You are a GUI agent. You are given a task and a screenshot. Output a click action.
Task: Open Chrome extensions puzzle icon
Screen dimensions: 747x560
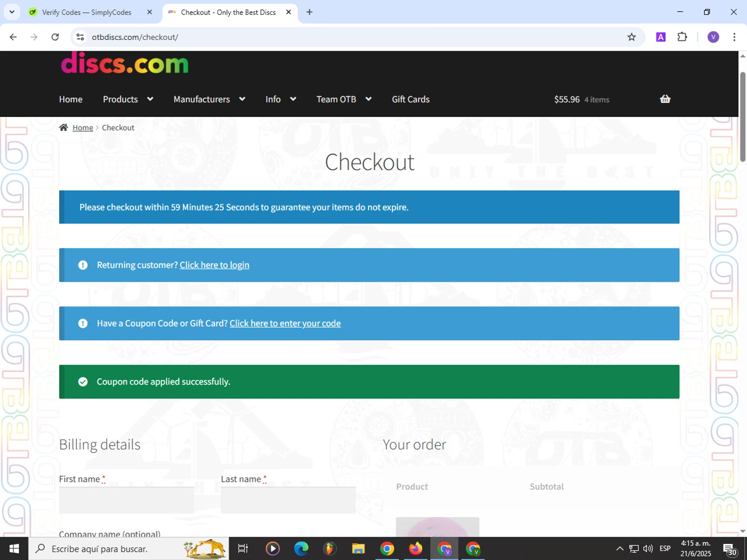682,37
